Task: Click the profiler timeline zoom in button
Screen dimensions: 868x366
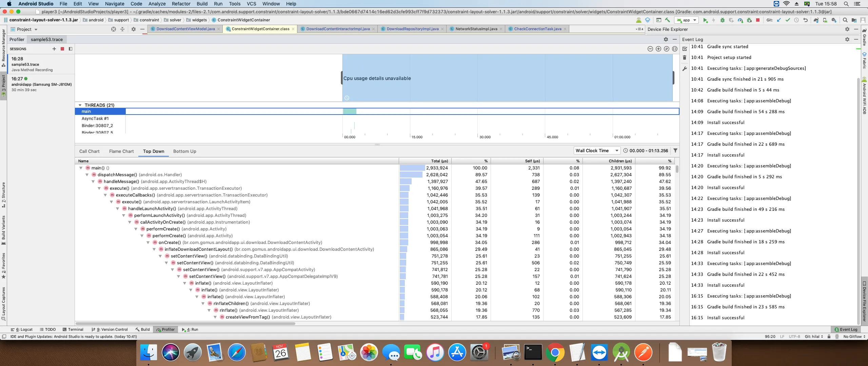Action: pos(658,49)
